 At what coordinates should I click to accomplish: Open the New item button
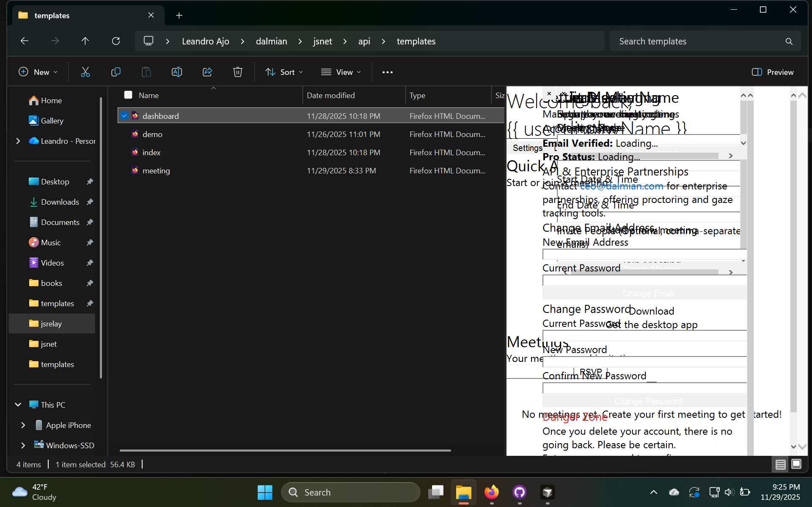point(38,72)
